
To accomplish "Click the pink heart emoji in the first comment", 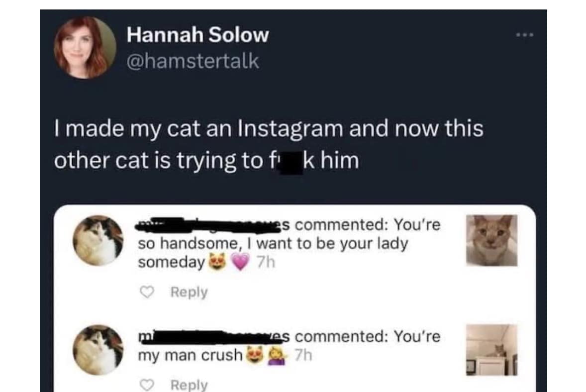I will coord(241,262).
